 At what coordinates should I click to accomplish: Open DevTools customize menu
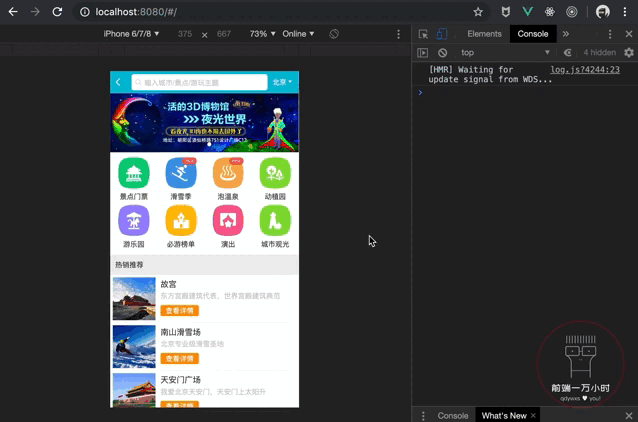pos(610,34)
